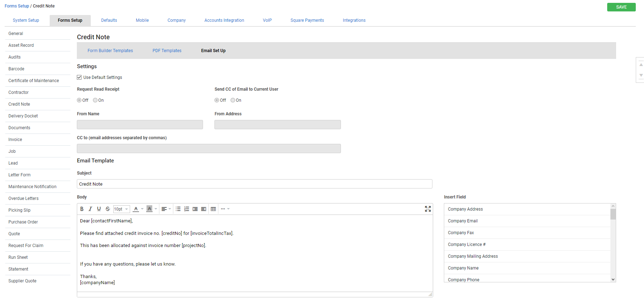Open Square Payments tab
644x307 pixels.
307,20
